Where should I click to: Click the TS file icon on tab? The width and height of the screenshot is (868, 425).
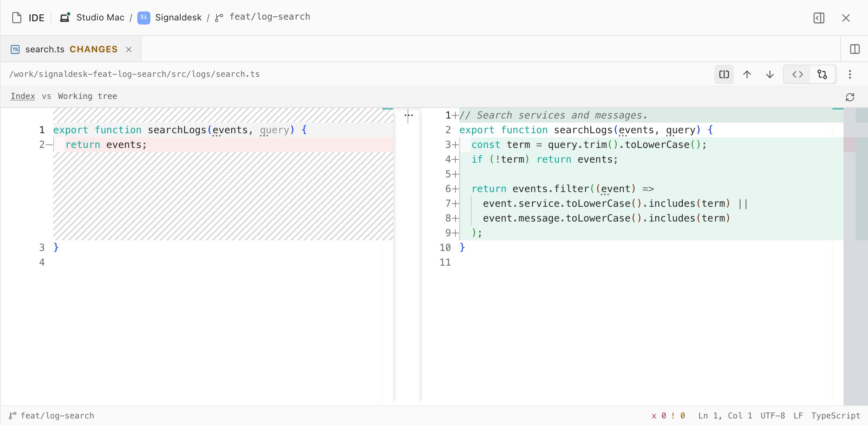pos(15,49)
